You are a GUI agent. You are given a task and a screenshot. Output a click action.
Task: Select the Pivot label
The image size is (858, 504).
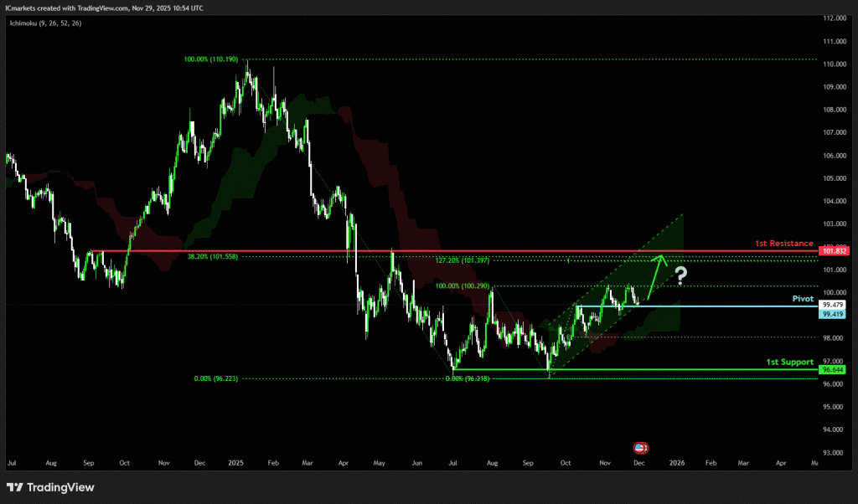[x=803, y=298]
